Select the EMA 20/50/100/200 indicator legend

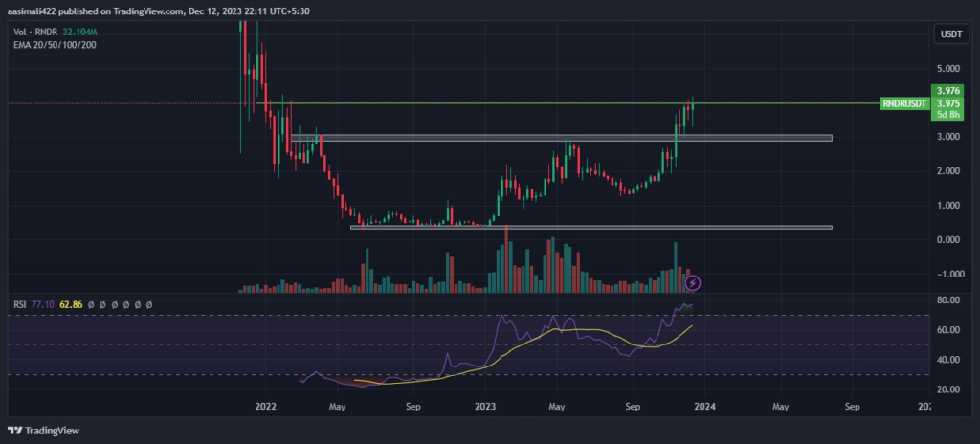[x=55, y=44]
